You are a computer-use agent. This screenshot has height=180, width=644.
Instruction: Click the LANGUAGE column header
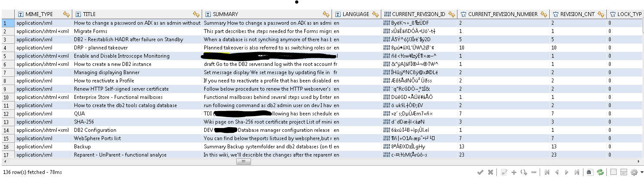pyautogui.click(x=356, y=14)
